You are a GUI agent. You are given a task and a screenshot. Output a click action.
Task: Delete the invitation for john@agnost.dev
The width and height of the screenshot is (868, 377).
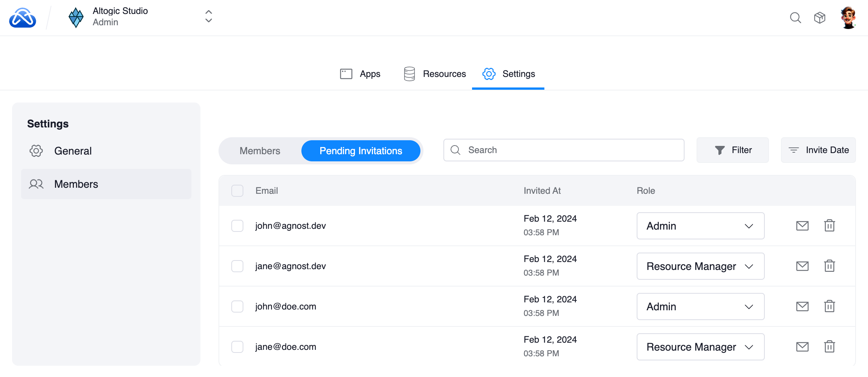coord(829,226)
